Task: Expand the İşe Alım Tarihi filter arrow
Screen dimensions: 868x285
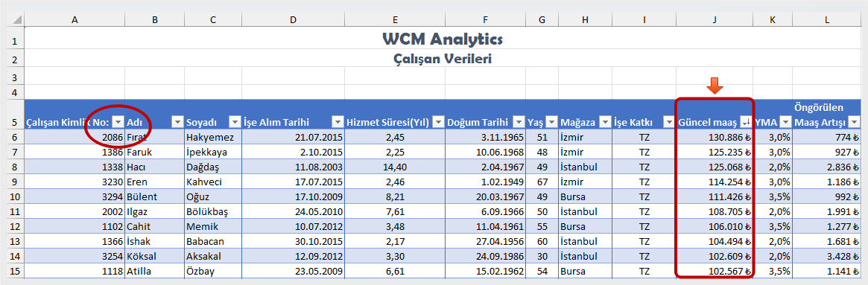Action: [x=337, y=122]
